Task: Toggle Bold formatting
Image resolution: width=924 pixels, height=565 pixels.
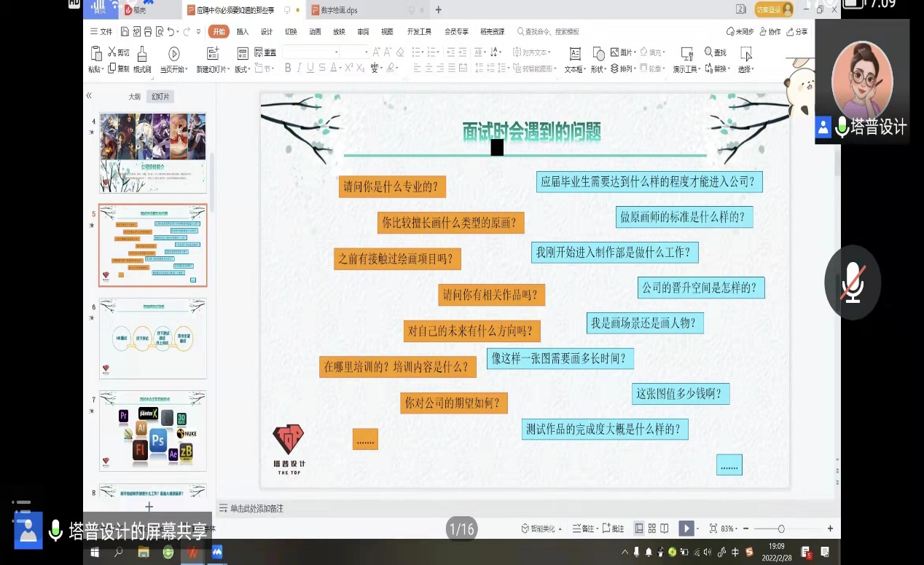Action: click(x=288, y=68)
